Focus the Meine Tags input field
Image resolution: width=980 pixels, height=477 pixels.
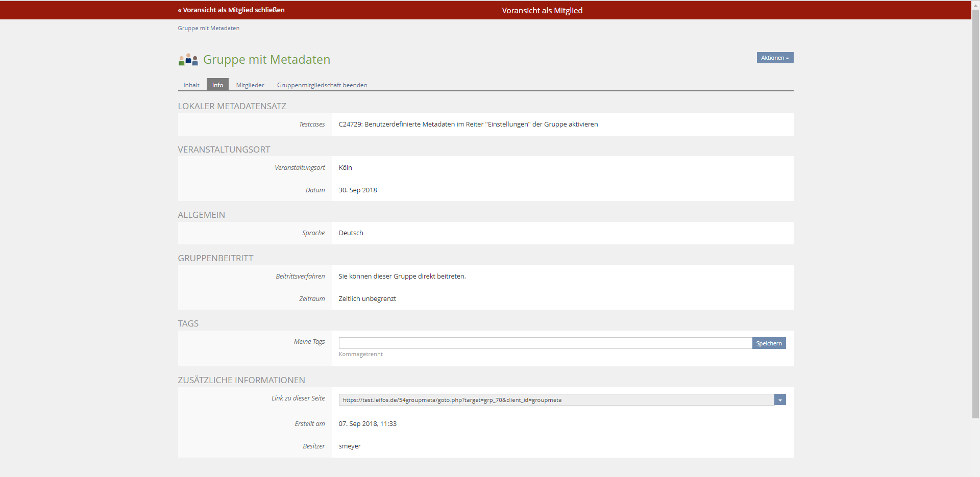point(545,343)
